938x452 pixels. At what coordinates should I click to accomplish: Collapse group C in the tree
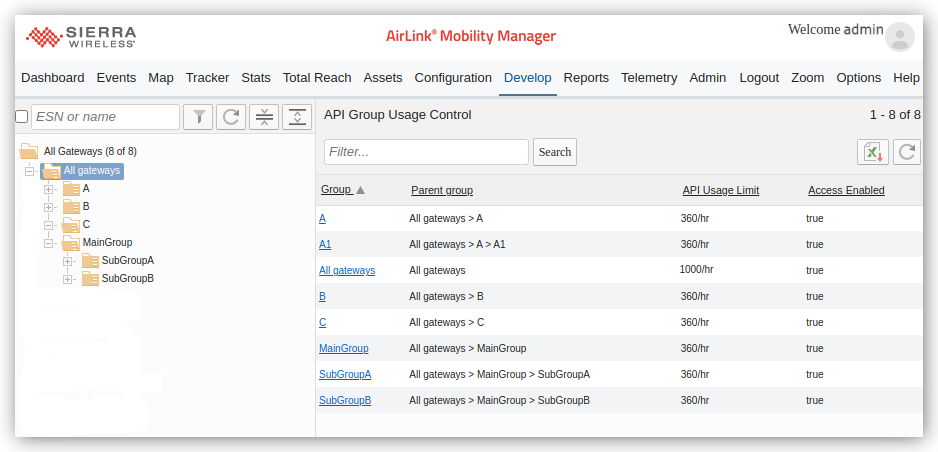(48, 225)
